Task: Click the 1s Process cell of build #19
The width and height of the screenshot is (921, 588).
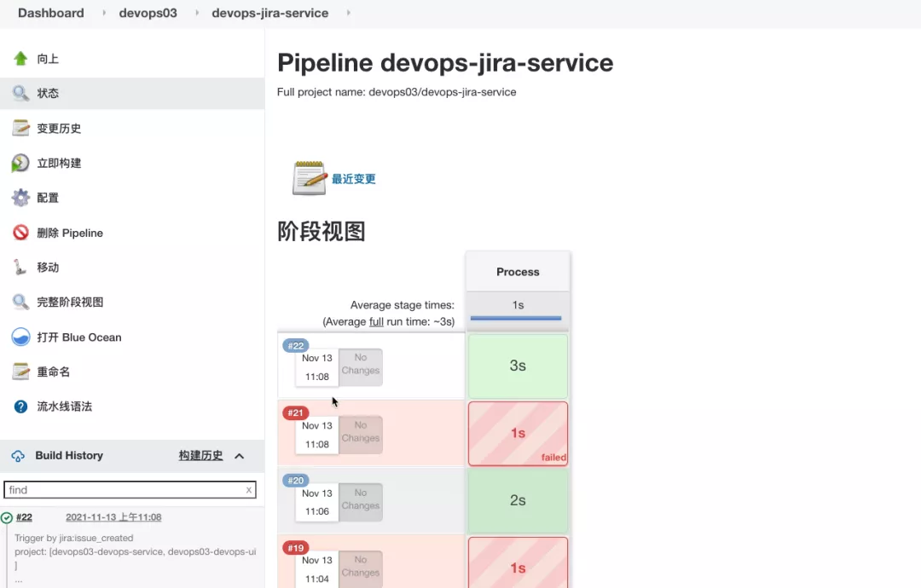Action: click(x=518, y=562)
